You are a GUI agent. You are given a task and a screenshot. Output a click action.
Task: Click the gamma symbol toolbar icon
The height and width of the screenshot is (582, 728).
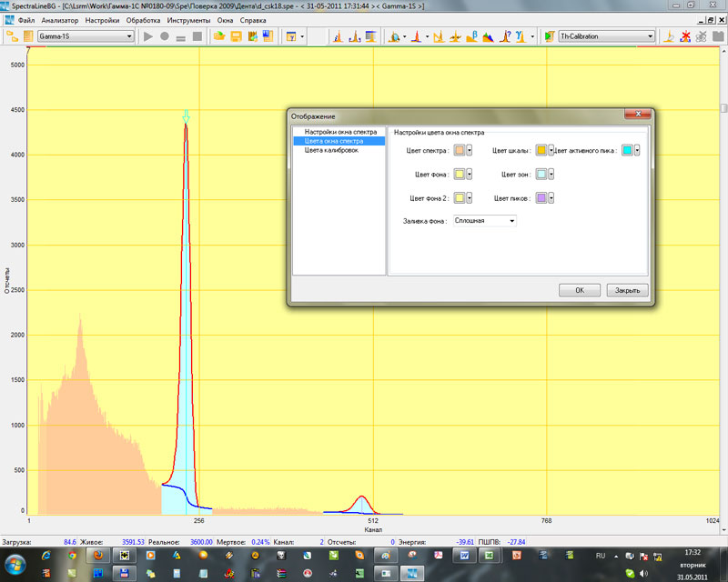(x=520, y=36)
